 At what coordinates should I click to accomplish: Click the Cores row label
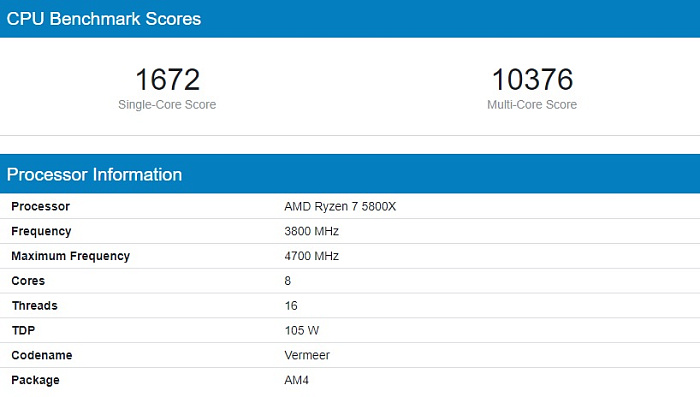pyautogui.click(x=28, y=281)
